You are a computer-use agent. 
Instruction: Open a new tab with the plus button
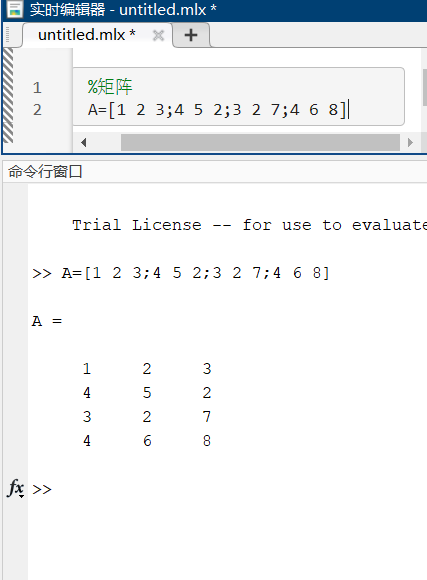191,35
